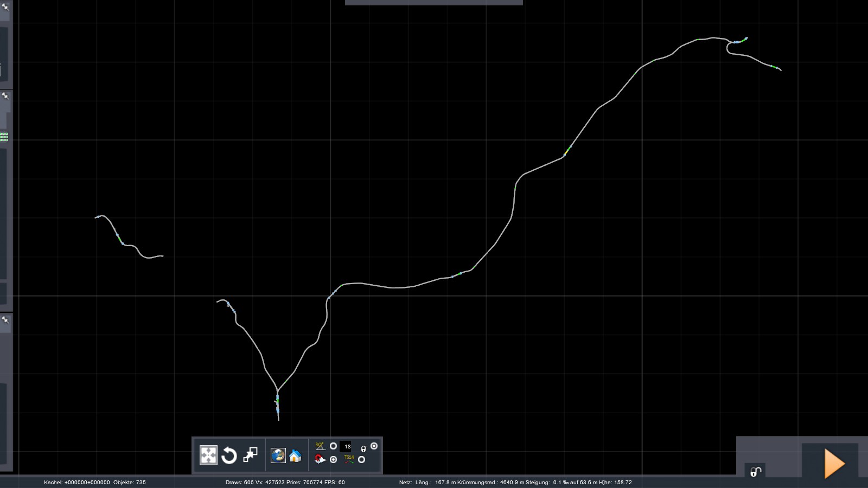Image resolution: width=868 pixels, height=488 pixels.
Task: Pin the lower left flyout panel
Action: pos(5,320)
